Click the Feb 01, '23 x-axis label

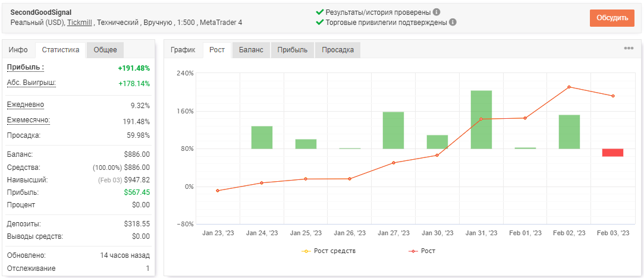[525, 233]
